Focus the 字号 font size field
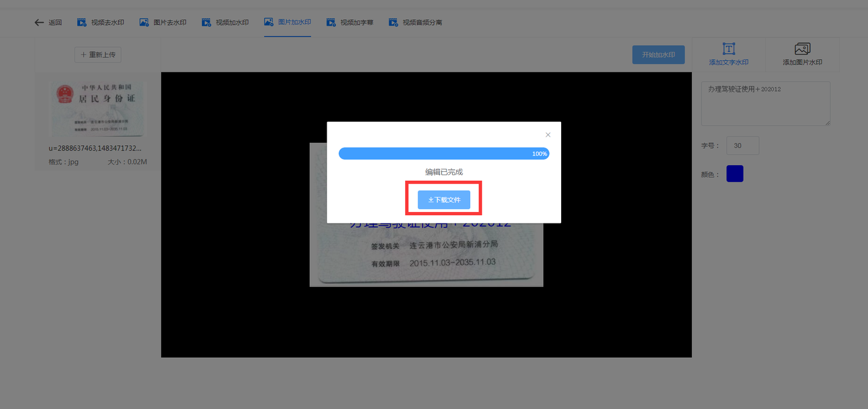Viewport: 868px width, 409px height. [x=743, y=145]
